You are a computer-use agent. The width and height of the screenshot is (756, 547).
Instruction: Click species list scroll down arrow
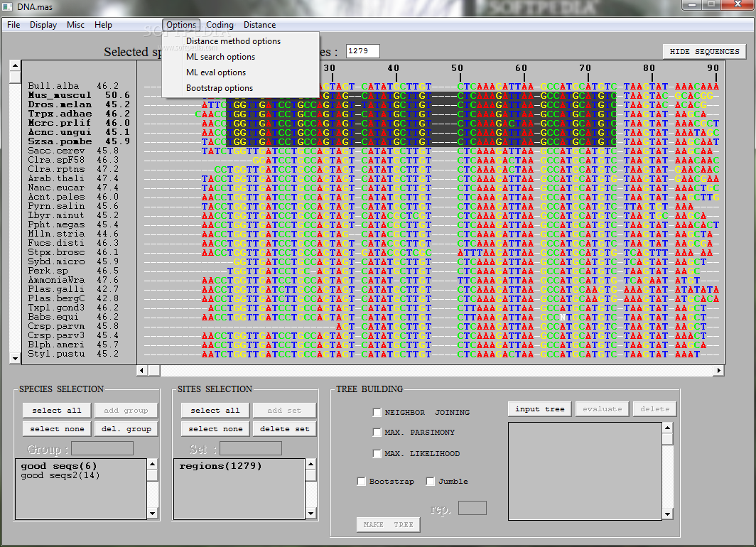15,359
